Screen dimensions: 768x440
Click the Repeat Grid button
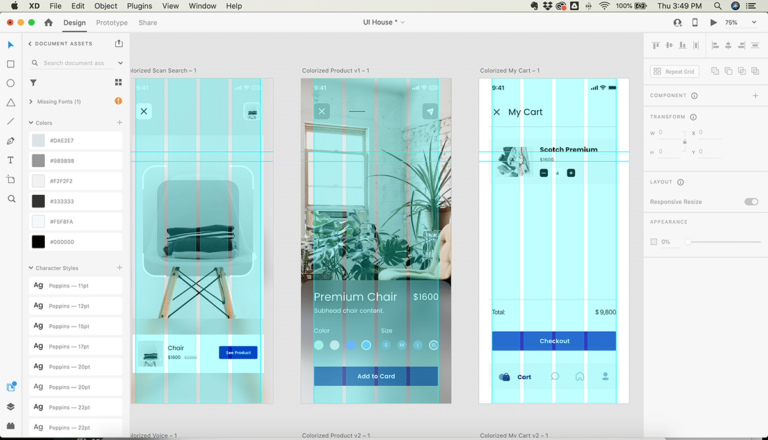point(675,72)
